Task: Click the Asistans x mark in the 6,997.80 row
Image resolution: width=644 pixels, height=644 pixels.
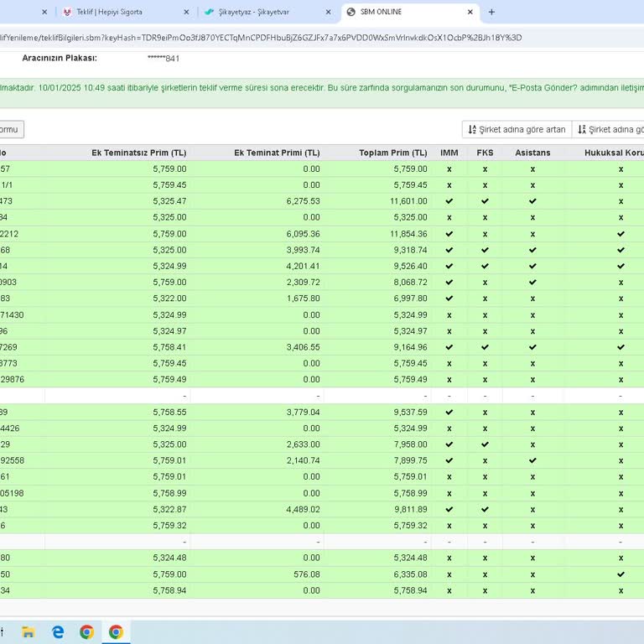Action: pos(532,299)
